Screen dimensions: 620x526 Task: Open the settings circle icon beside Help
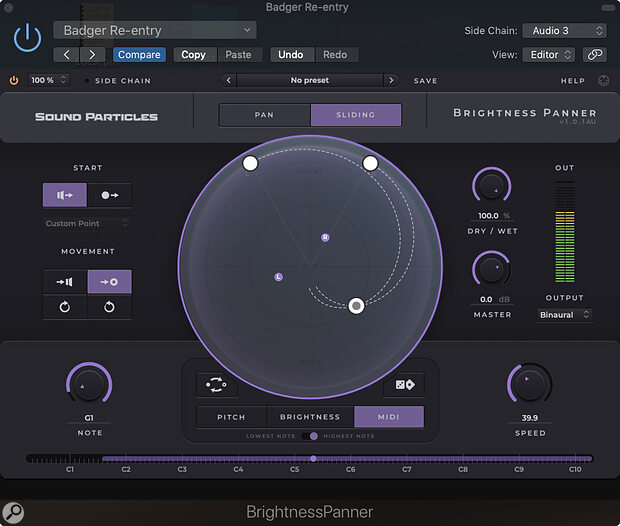coord(603,80)
